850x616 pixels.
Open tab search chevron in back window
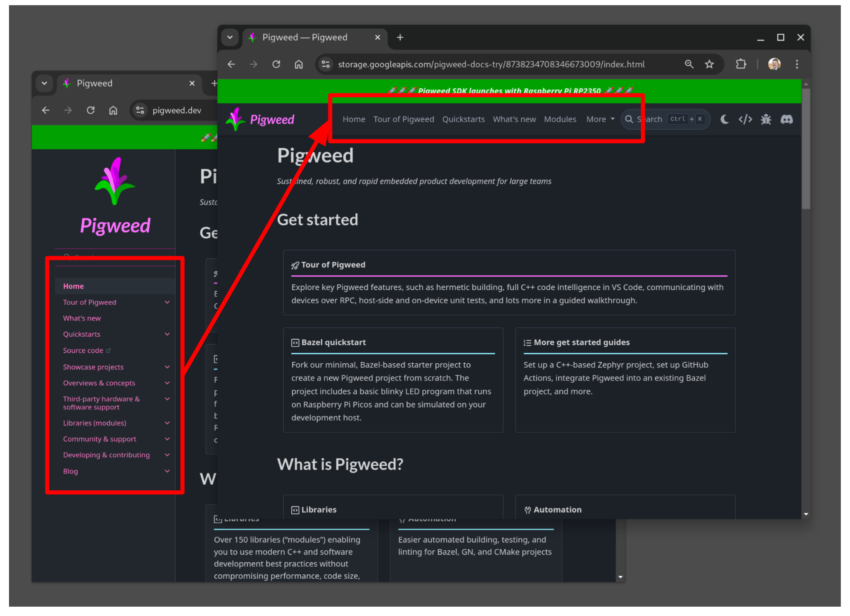(x=45, y=84)
